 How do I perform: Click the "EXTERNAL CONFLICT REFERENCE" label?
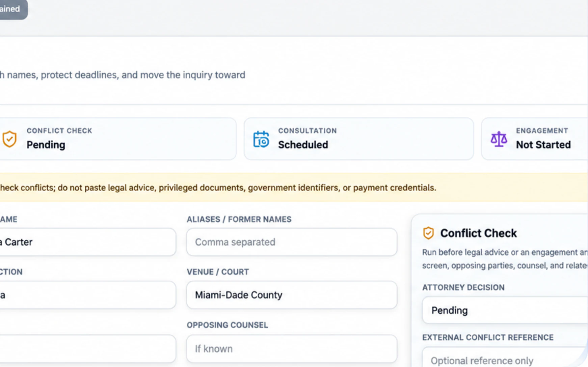pos(488,337)
